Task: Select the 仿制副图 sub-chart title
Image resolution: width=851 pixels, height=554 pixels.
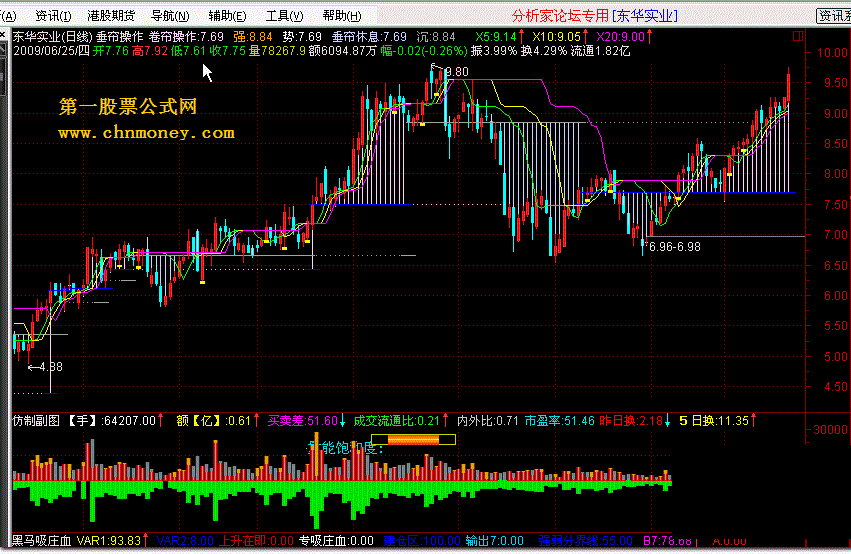Action: tap(36, 421)
